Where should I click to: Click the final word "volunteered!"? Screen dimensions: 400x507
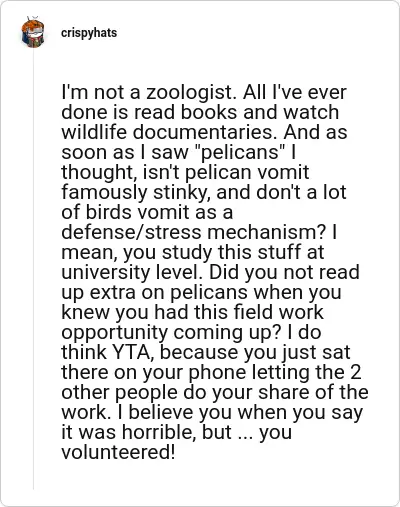[118, 452]
